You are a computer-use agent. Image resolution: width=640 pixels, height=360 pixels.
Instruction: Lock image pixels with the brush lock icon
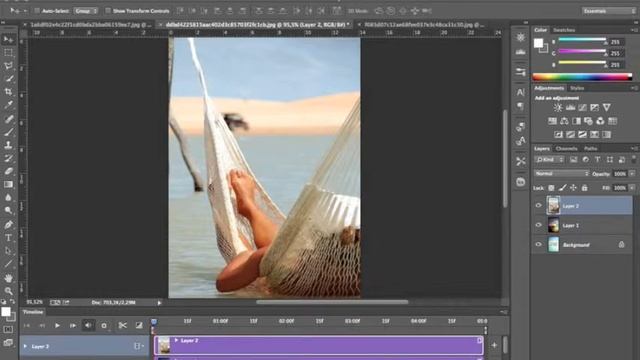pyautogui.click(x=562, y=188)
